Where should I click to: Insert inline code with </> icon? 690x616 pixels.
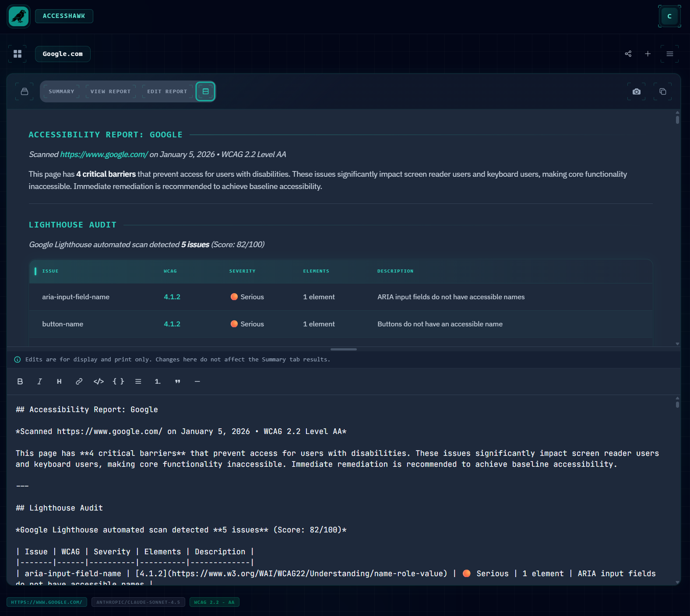(x=99, y=381)
